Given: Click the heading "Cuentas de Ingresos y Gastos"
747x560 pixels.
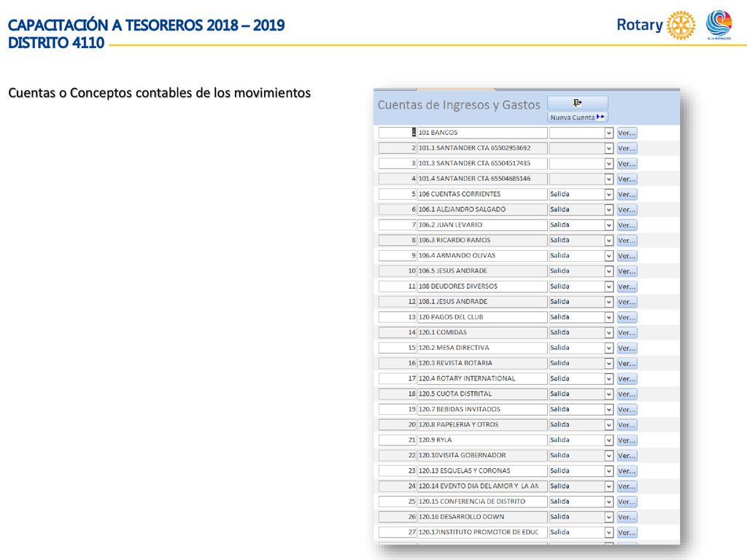Looking at the screenshot, I should [x=459, y=105].
